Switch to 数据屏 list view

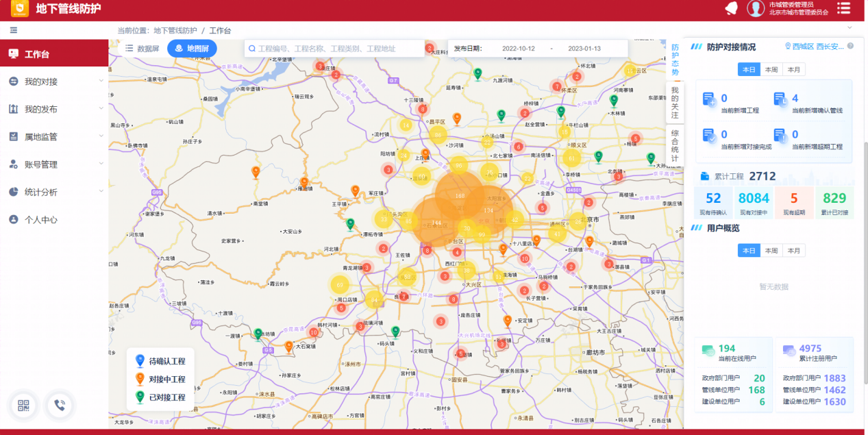coord(142,49)
